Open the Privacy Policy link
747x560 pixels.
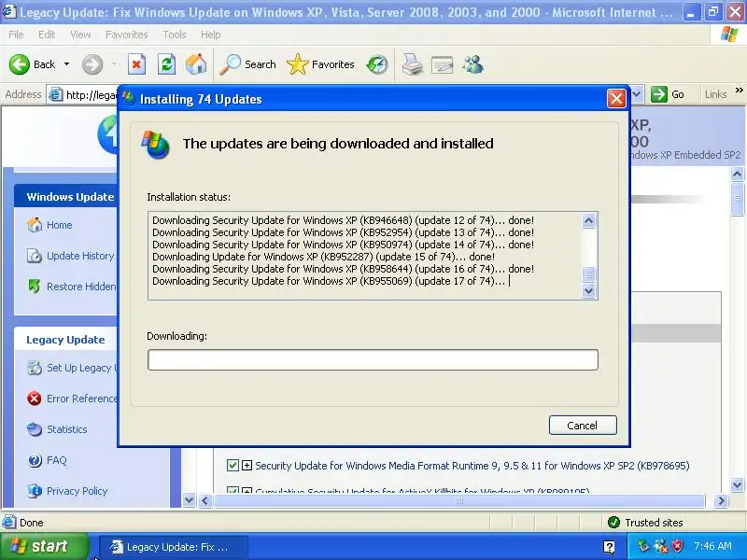pyautogui.click(x=78, y=491)
